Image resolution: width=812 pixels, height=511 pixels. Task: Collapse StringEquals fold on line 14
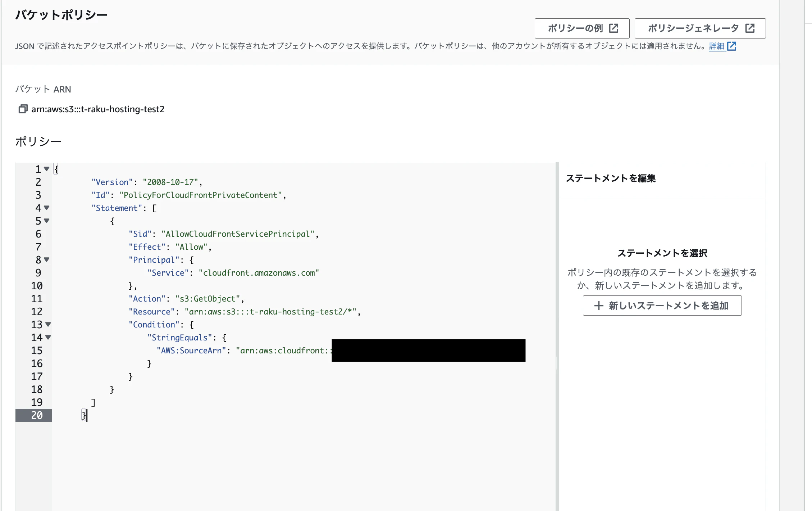click(48, 337)
